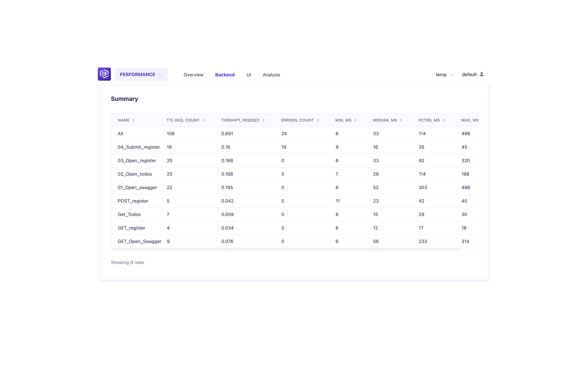
Task: Select the 'All' row name
Action: click(x=121, y=134)
